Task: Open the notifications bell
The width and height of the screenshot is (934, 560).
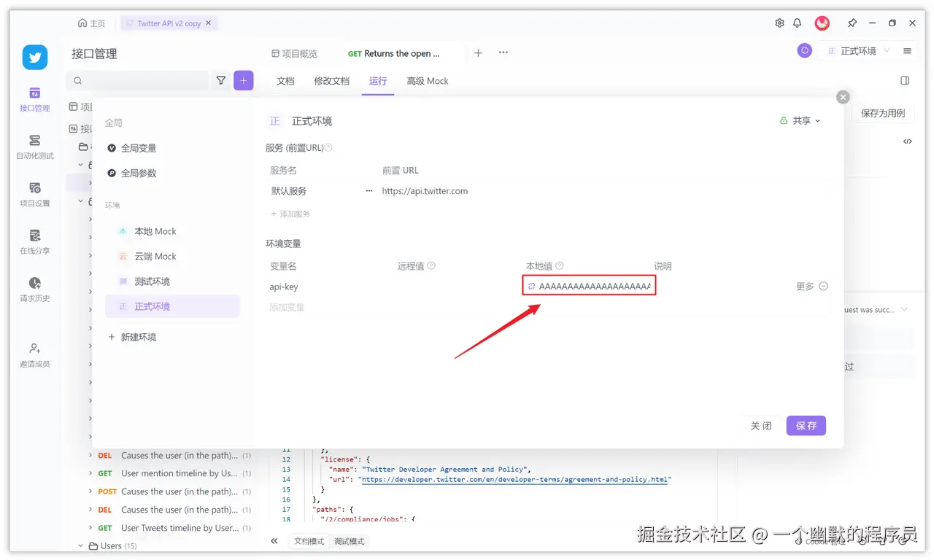Action: tap(798, 23)
